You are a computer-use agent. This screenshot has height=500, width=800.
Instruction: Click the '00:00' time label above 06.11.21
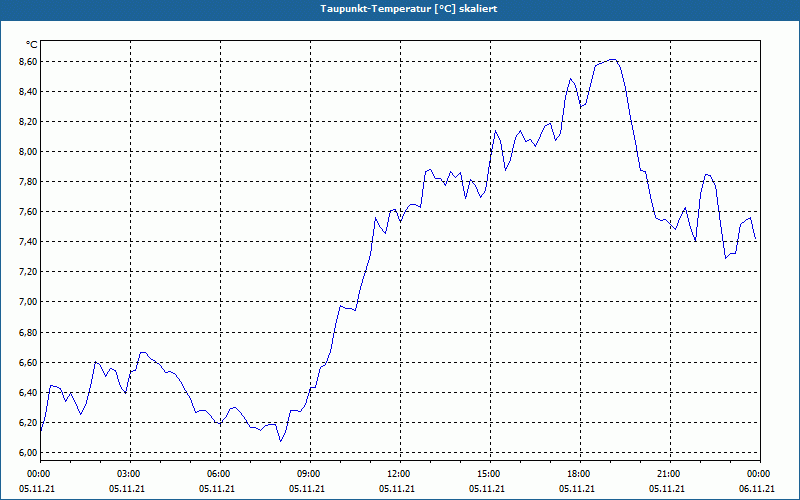point(759,474)
